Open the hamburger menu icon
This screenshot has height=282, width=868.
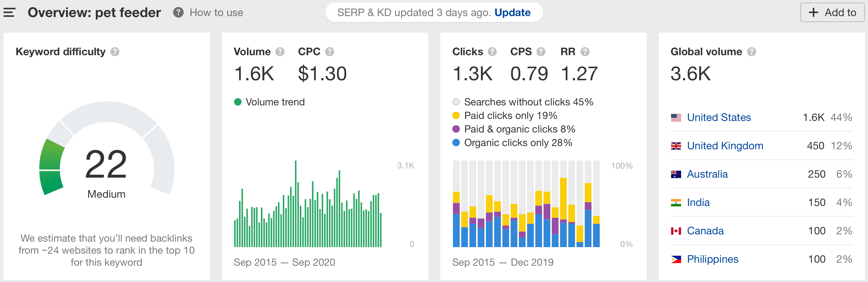pyautogui.click(x=9, y=13)
